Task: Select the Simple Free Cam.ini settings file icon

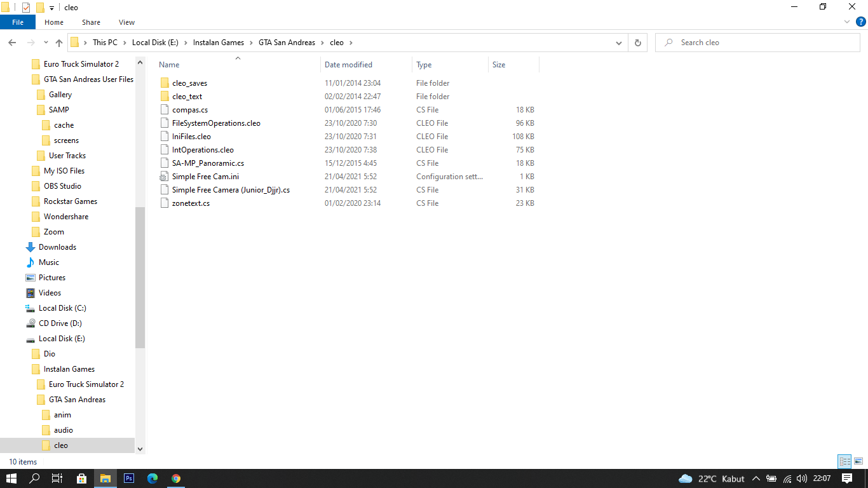Action: click(165, 177)
